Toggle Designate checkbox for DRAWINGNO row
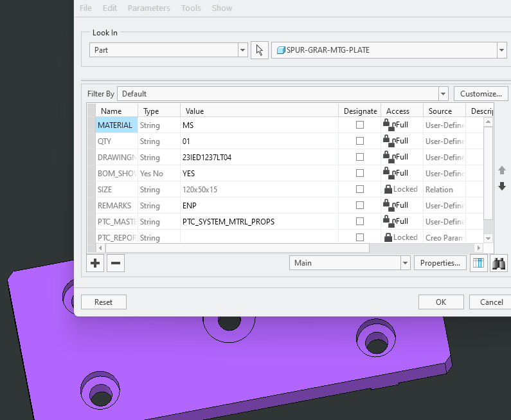511x420 pixels. point(360,157)
